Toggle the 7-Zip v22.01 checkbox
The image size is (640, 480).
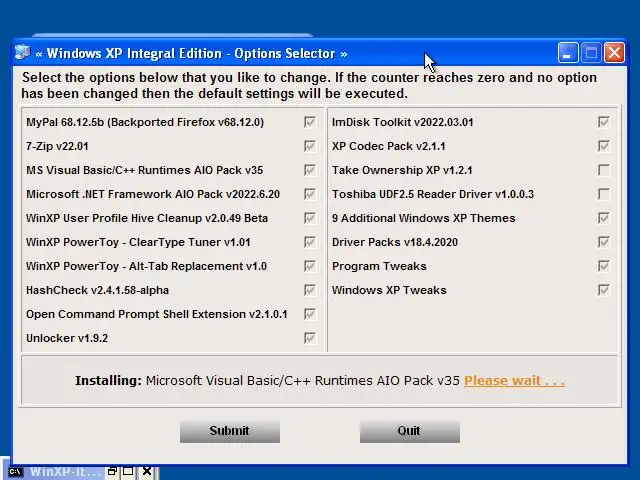pyautogui.click(x=310, y=146)
